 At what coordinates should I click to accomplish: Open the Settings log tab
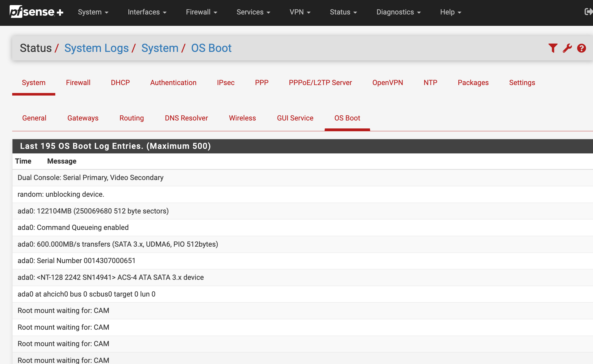522,82
